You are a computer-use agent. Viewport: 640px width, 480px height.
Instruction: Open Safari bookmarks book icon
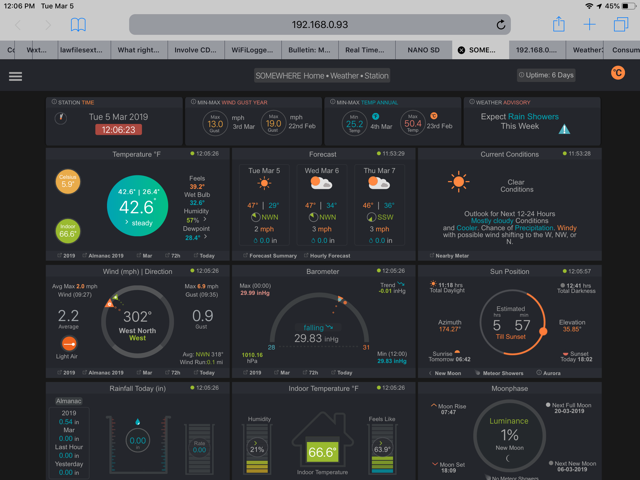click(x=77, y=24)
